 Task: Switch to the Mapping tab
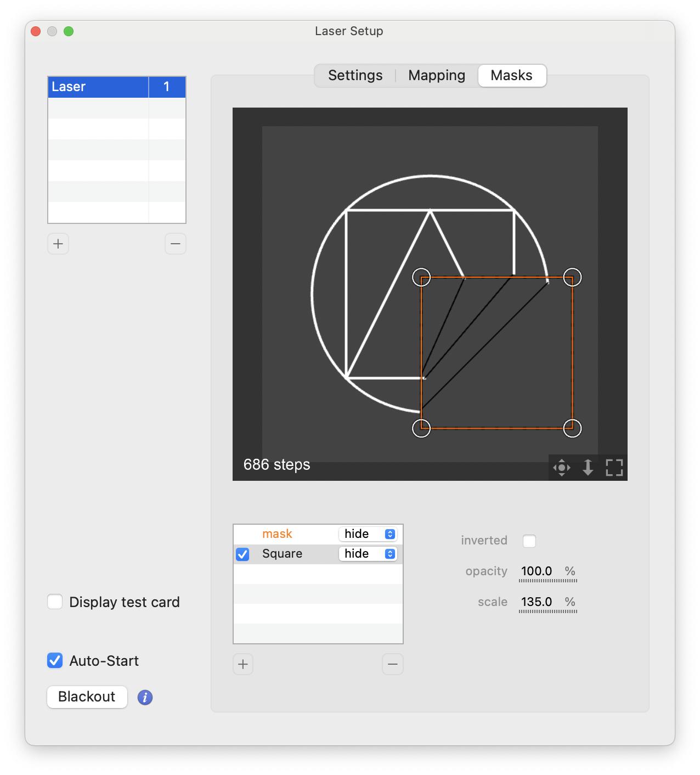click(437, 75)
